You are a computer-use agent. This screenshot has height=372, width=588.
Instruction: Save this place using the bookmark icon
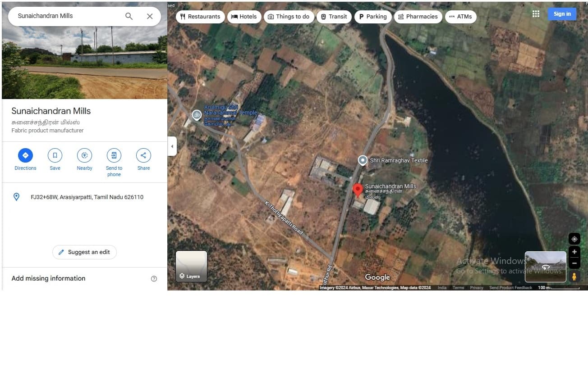(55, 155)
